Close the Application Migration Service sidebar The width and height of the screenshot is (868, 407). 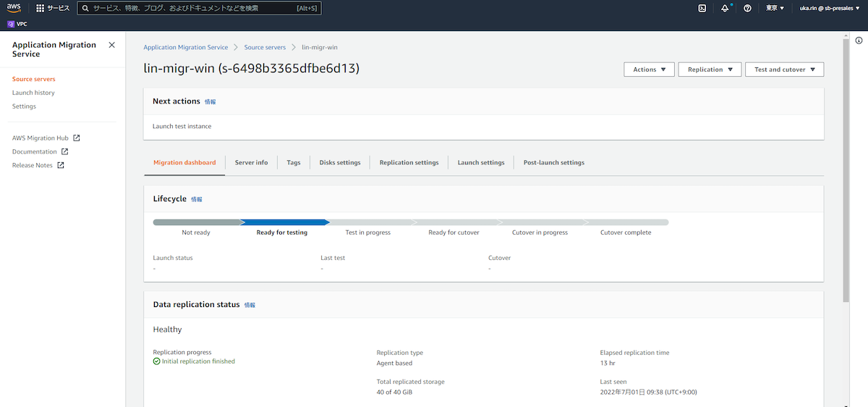pos(111,45)
